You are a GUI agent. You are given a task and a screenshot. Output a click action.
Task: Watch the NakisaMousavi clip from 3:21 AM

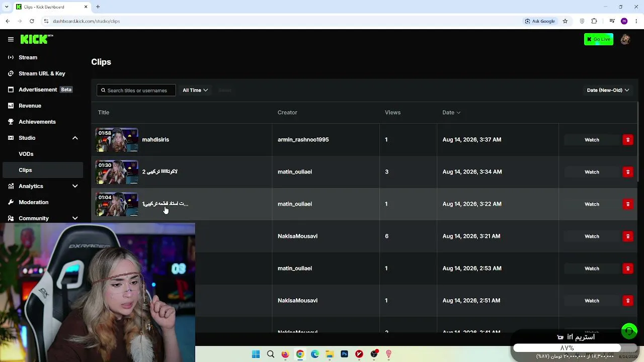[592, 236]
